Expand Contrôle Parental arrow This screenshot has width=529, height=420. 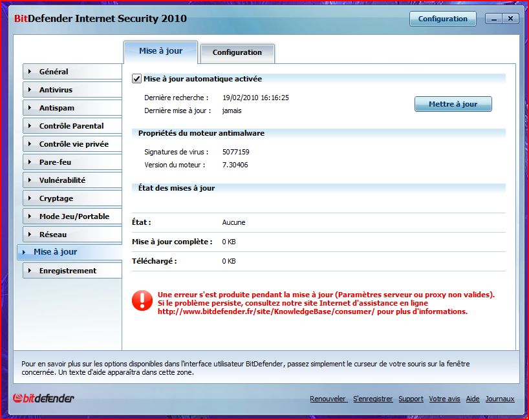pyautogui.click(x=30, y=126)
